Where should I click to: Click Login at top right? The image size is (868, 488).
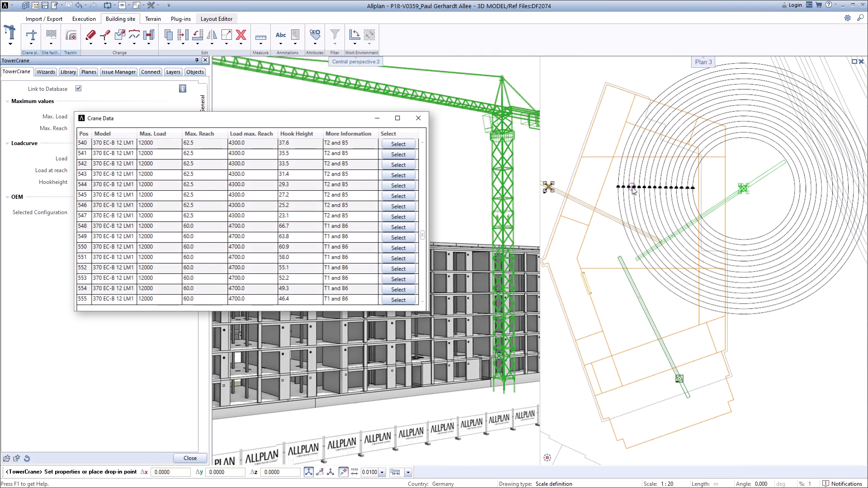pyautogui.click(x=792, y=5)
